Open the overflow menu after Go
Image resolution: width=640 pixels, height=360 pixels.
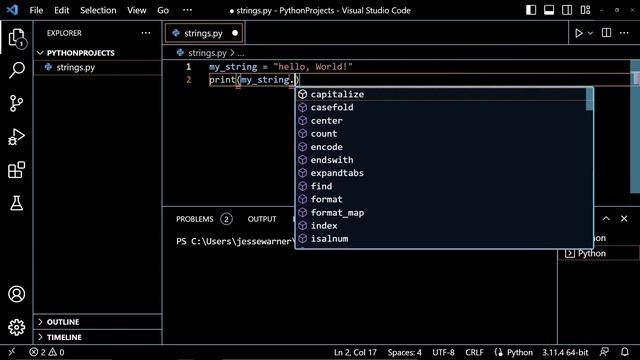pos(187,10)
